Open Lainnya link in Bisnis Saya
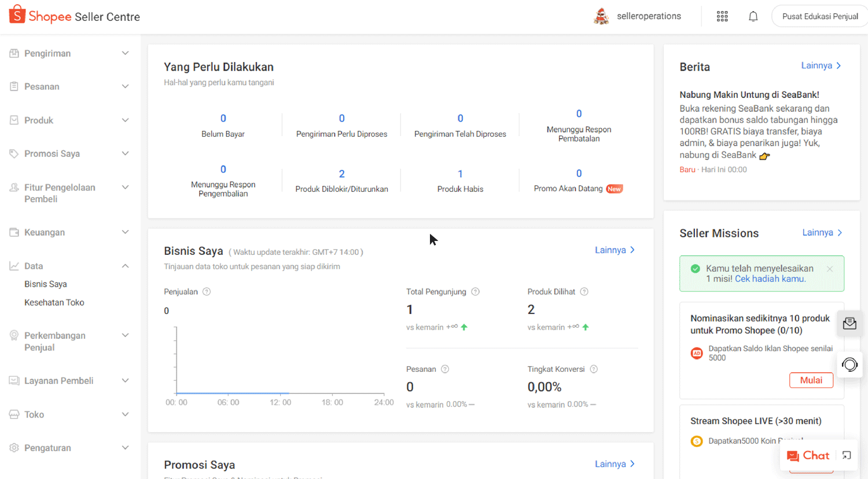 tap(615, 250)
